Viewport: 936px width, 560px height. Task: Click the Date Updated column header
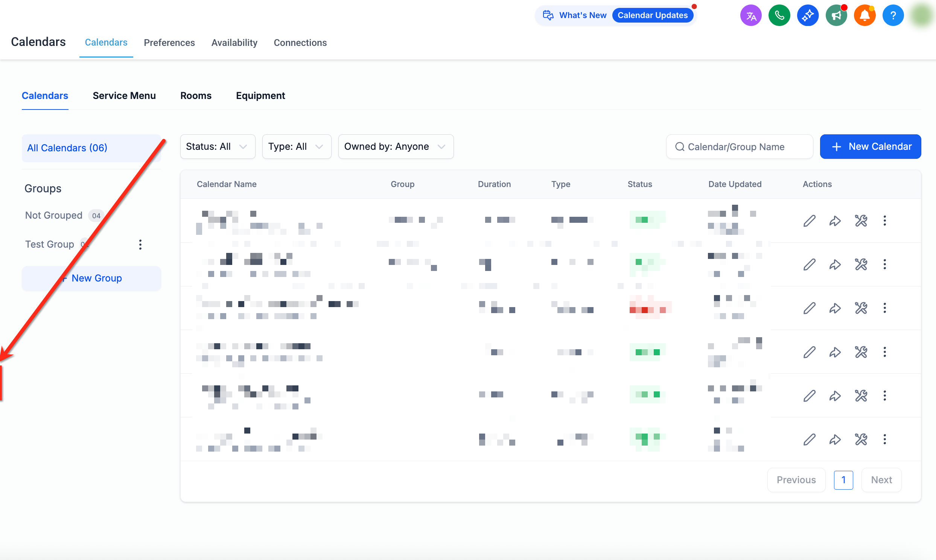click(x=735, y=184)
